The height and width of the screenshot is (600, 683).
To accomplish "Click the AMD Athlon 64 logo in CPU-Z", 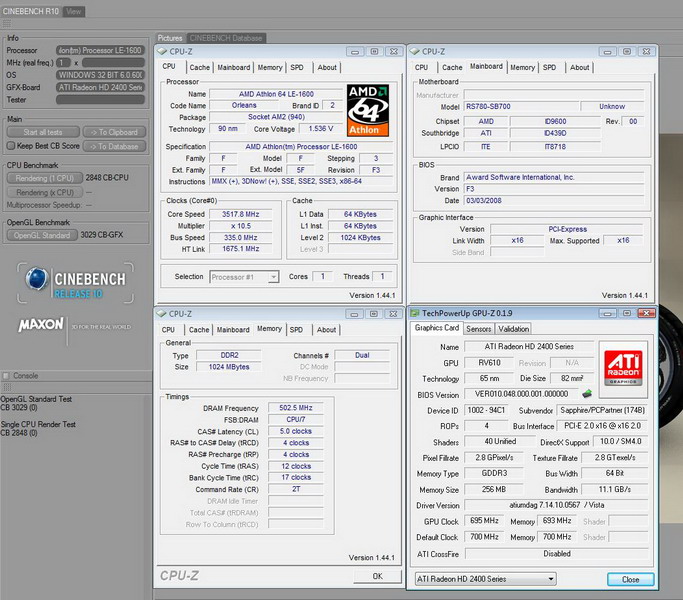I will coord(368,111).
